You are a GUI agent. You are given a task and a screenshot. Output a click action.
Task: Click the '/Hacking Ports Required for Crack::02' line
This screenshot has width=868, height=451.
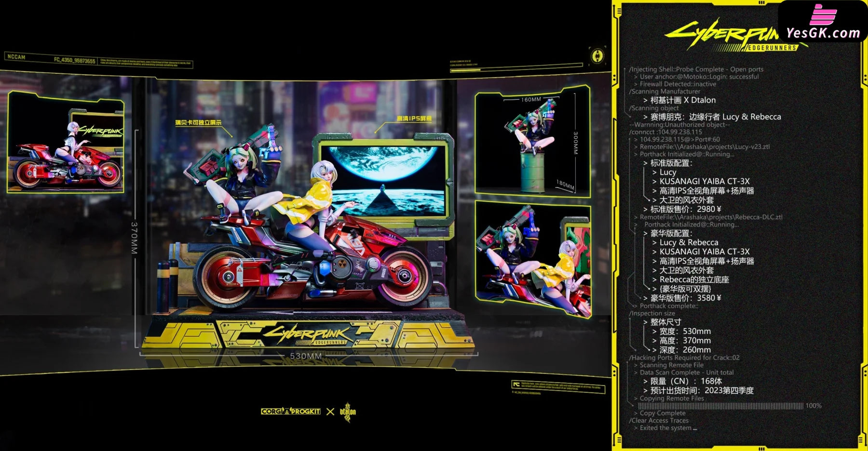pos(684,358)
